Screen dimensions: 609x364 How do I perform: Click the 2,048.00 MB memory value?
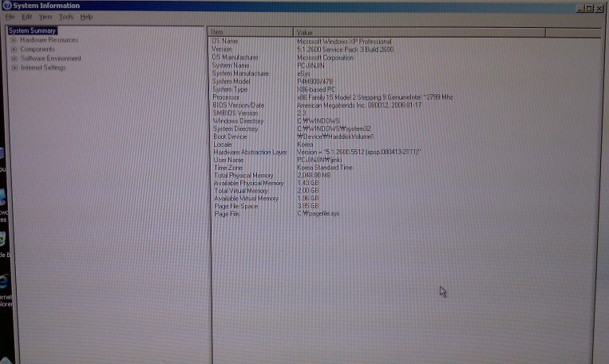pos(314,175)
